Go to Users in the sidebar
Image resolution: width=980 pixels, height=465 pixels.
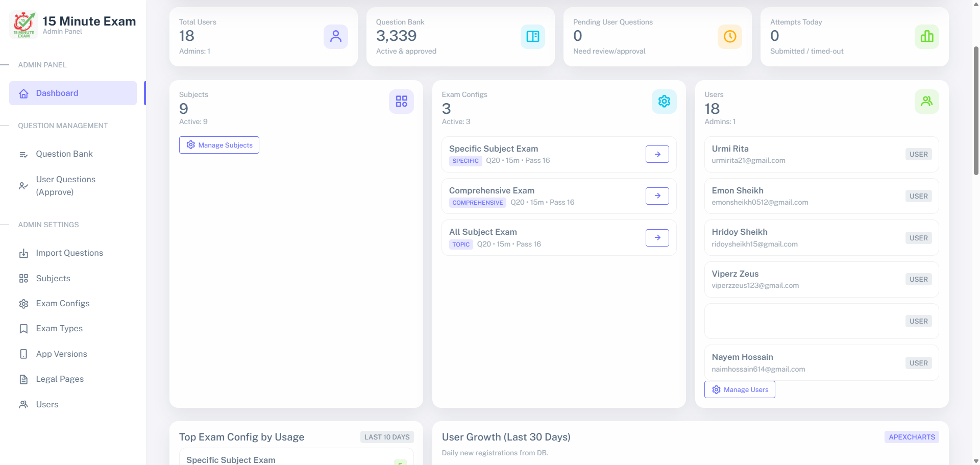coord(73,404)
